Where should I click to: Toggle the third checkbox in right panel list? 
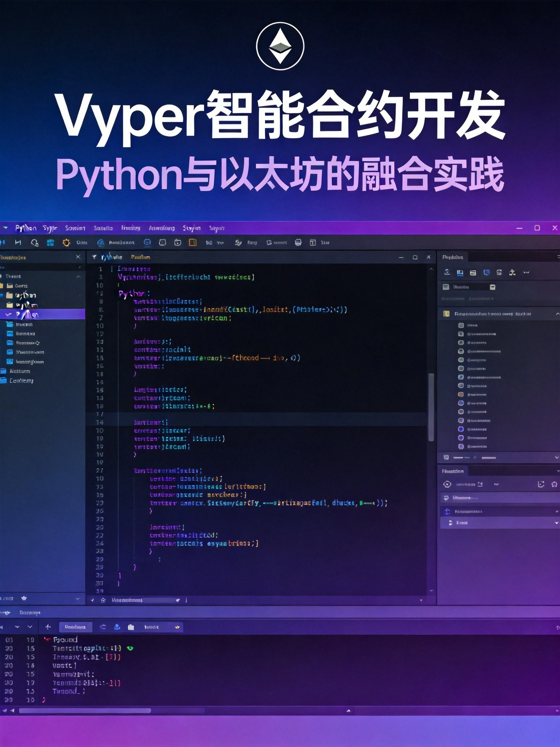point(461,342)
